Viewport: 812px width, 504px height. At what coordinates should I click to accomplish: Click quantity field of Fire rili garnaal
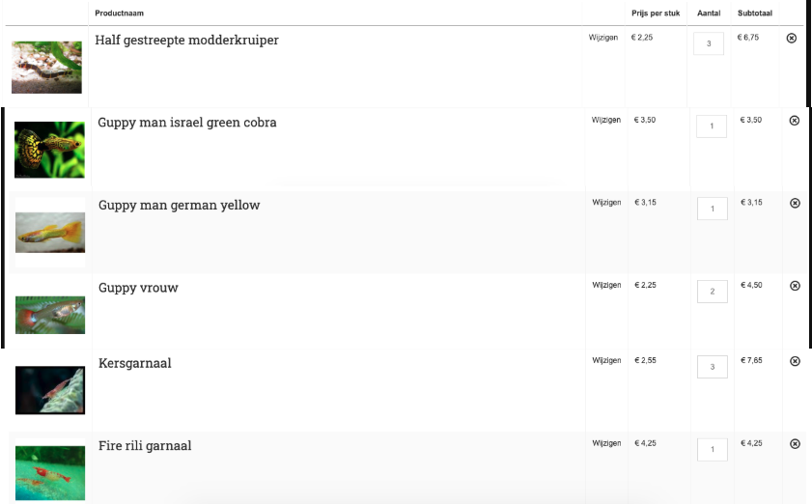712,450
